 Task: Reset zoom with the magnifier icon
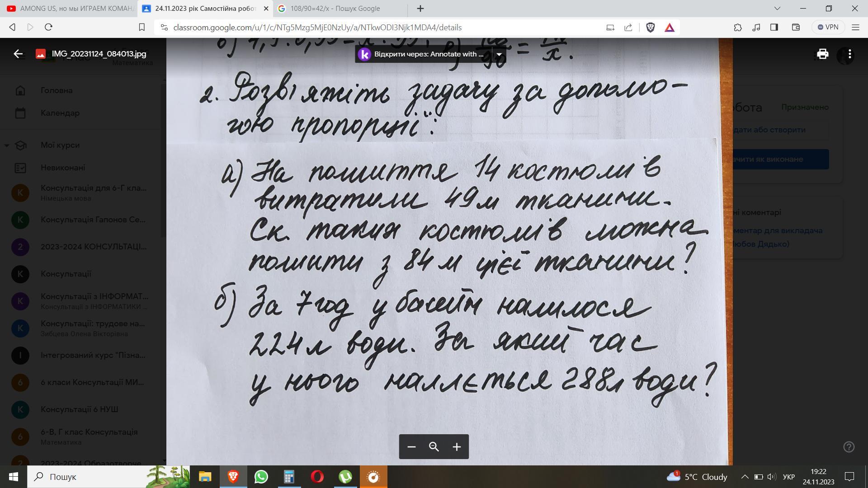coord(434,447)
